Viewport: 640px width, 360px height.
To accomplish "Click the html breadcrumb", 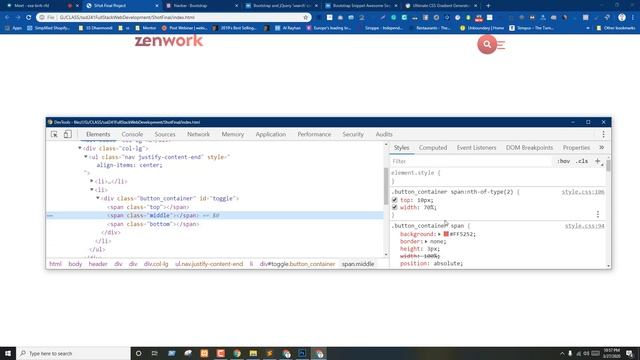I will (55, 264).
